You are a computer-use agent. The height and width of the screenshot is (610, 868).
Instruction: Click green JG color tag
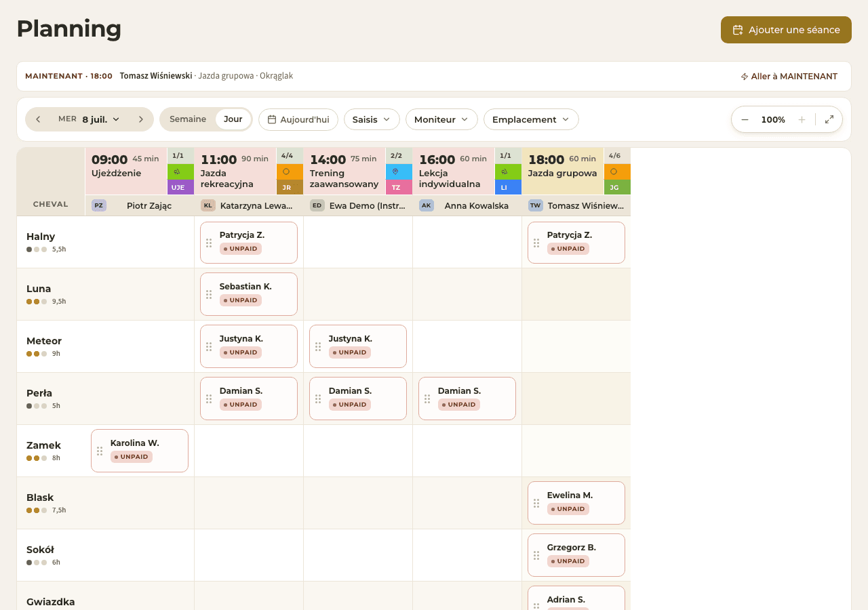pos(617,188)
